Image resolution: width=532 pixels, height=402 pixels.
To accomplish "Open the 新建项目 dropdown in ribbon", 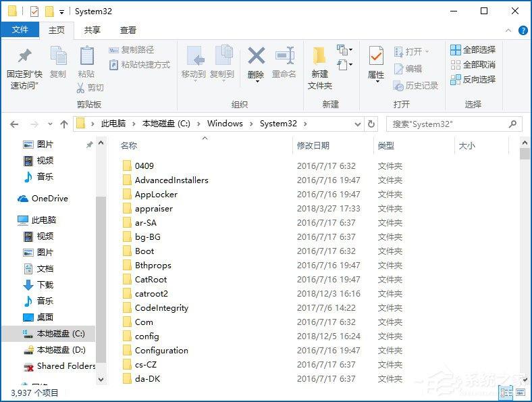I will (x=344, y=50).
